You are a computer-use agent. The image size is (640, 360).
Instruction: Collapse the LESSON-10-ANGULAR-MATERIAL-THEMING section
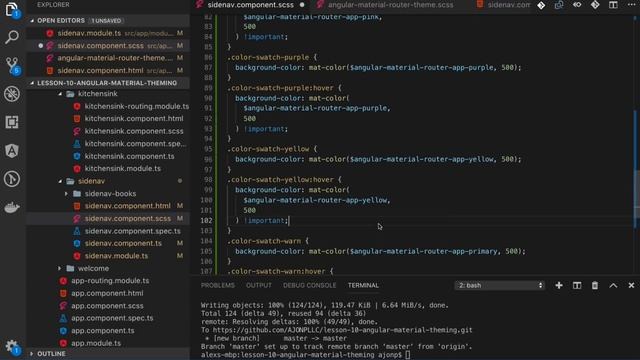(x=32, y=83)
